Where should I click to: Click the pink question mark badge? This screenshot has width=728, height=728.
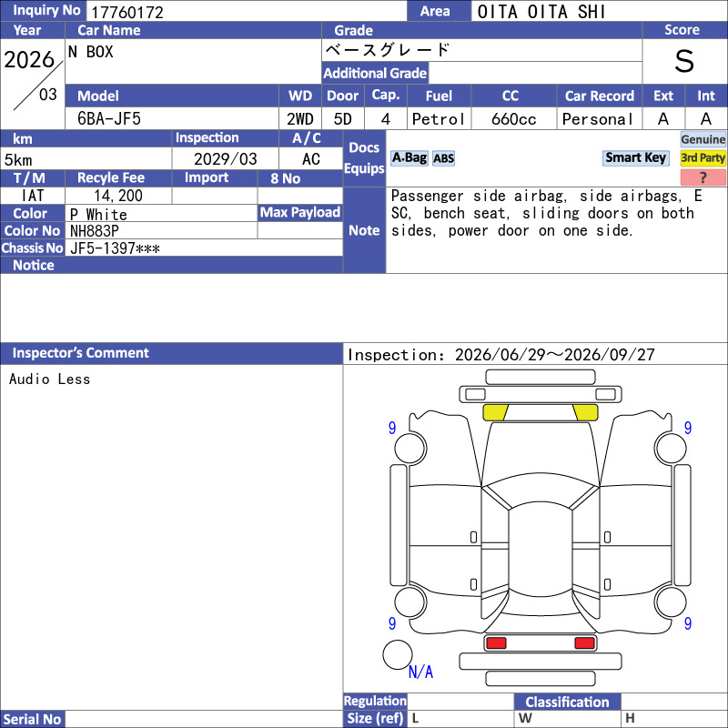click(703, 177)
